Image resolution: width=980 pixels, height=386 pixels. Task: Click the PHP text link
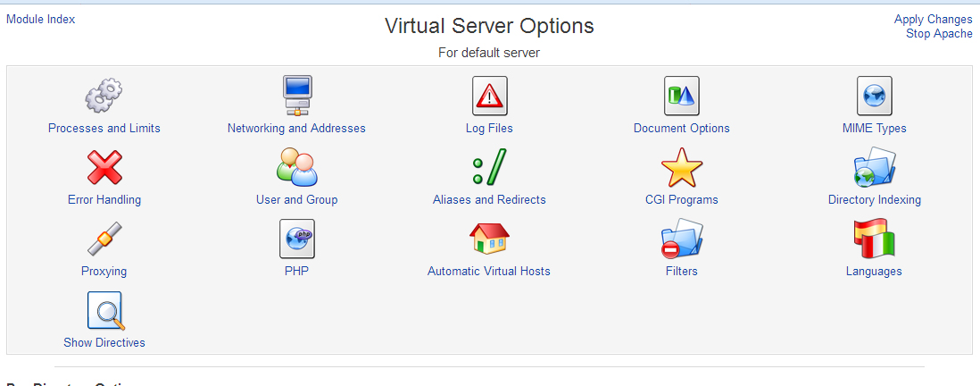(297, 272)
